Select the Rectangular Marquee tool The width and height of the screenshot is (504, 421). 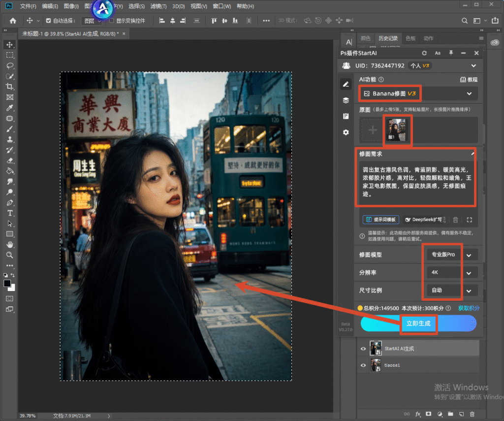[10, 55]
